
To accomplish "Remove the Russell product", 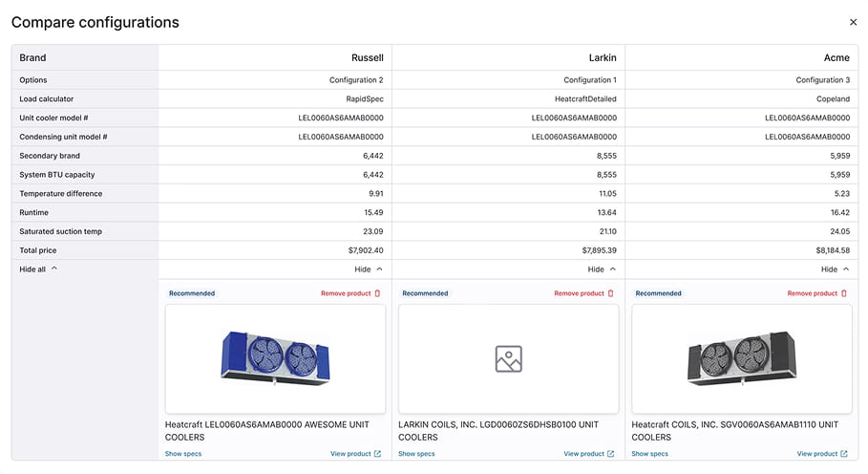I will coord(350,293).
